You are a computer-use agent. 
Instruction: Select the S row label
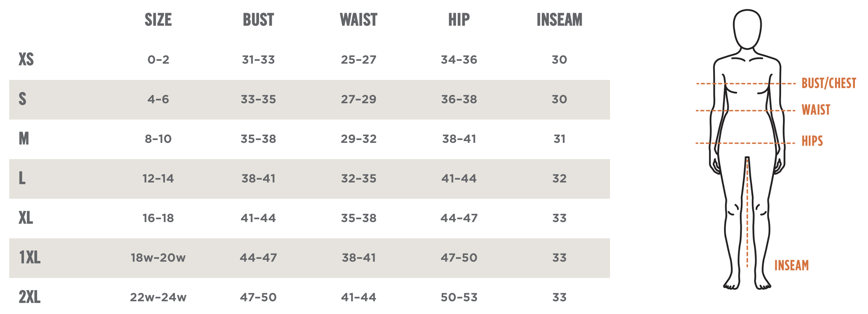pos(22,99)
